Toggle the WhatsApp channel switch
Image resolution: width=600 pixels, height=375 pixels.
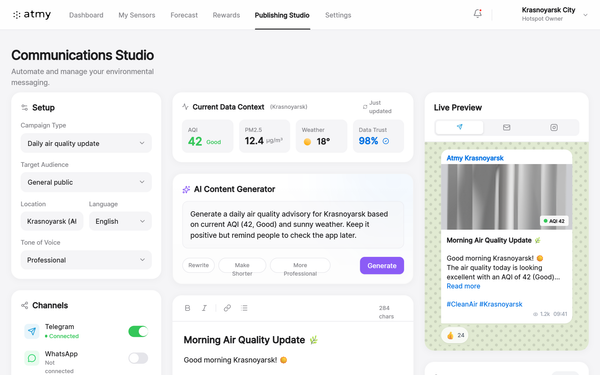(x=138, y=358)
